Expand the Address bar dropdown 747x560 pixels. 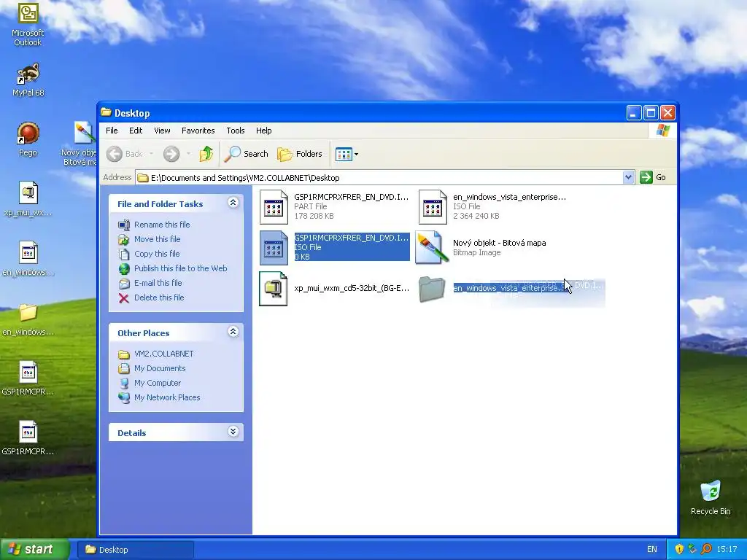click(x=628, y=178)
